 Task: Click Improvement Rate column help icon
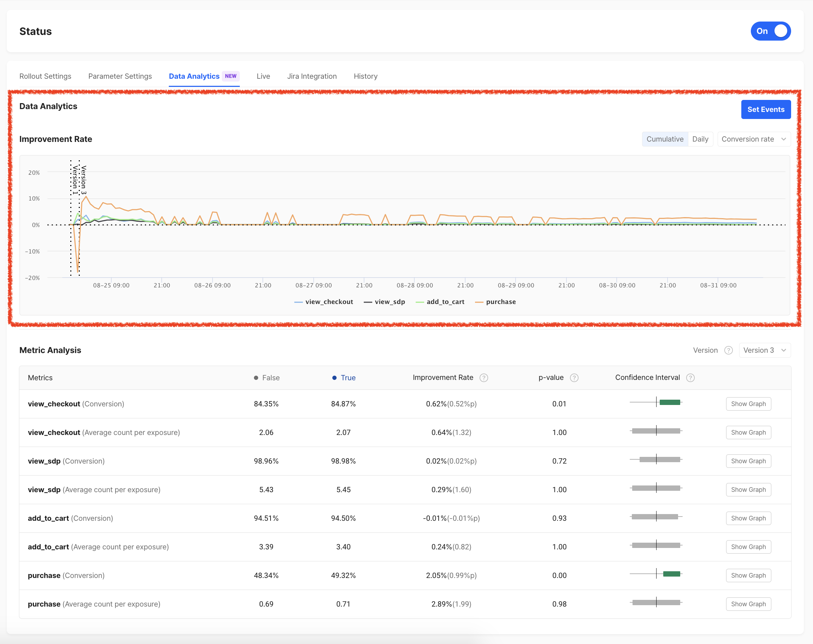(483, 378)
